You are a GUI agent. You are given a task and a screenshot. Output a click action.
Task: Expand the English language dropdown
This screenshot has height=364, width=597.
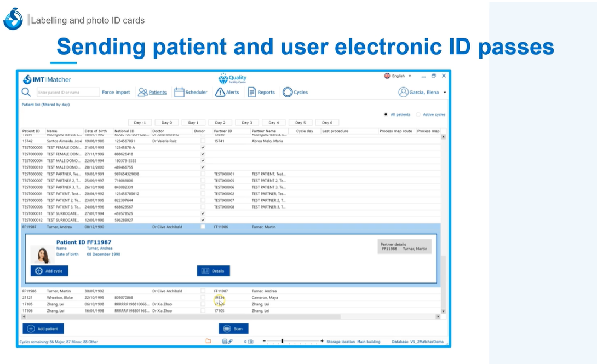(398, 76)
